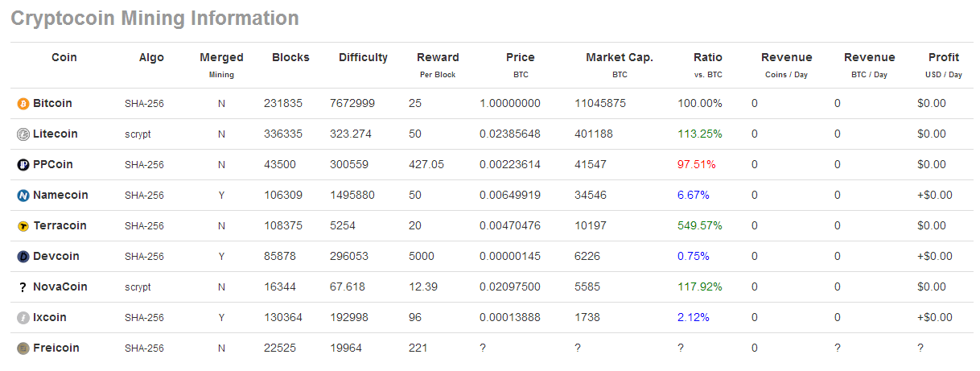This screenshot has width=980, height=371.
Task: Open the NovaCoin coin link
Action: point(60,287)
